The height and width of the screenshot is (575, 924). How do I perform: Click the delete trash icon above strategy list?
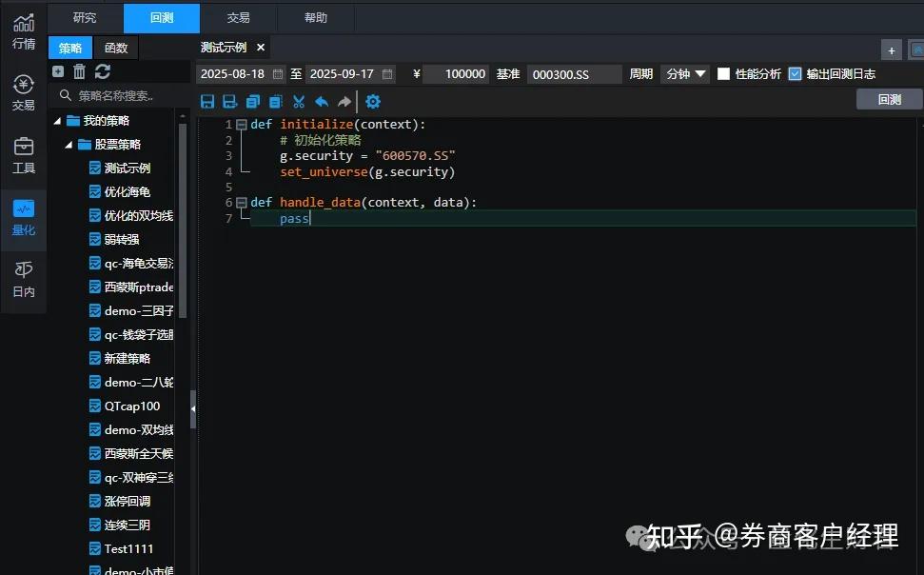(79, 71)
